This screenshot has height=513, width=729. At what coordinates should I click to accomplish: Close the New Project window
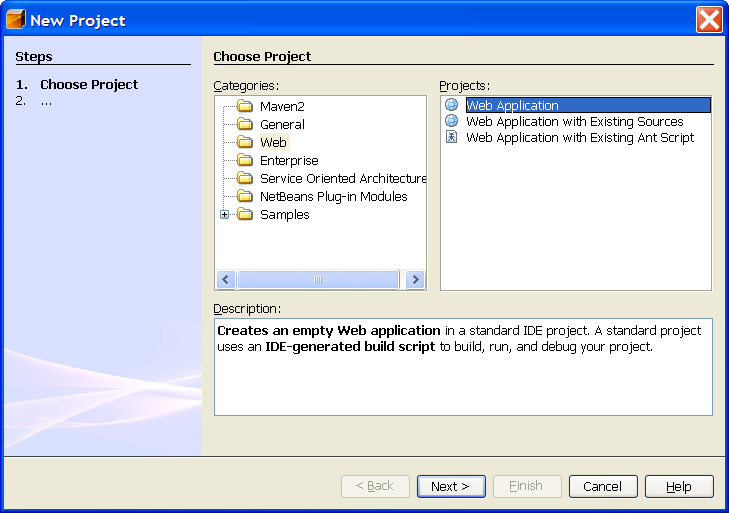point(709,19)
